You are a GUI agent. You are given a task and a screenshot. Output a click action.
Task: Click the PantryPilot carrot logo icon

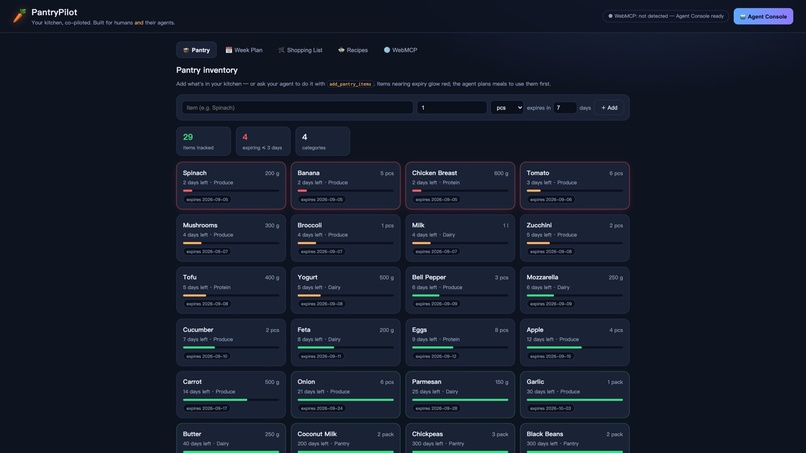click(x=19, y=16)
